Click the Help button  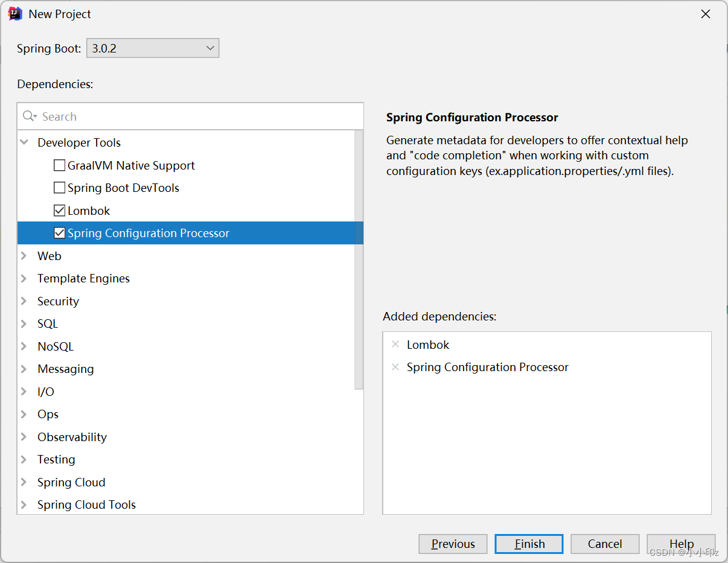681,544
